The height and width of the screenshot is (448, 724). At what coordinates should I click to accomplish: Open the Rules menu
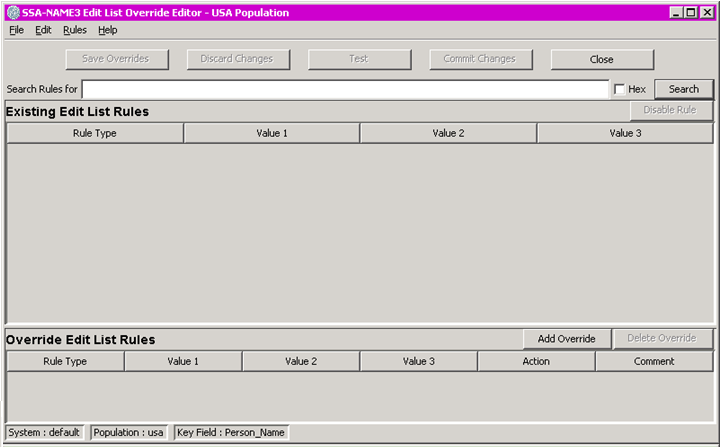pos(75,30)
